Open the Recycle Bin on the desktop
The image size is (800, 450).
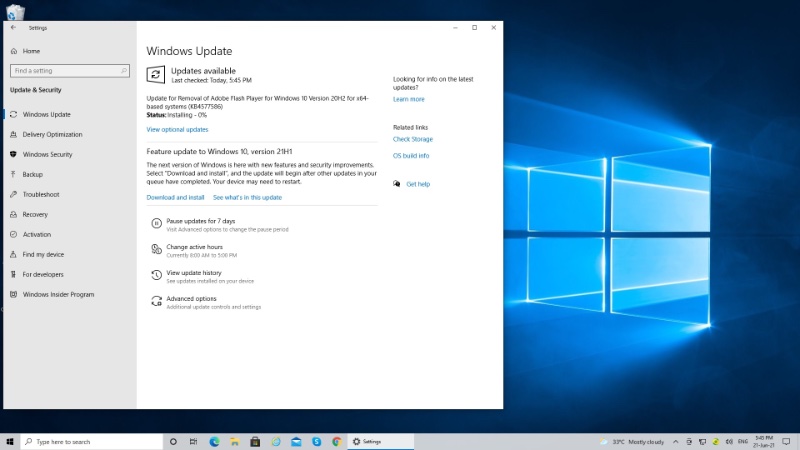click(x=15, y=11)
